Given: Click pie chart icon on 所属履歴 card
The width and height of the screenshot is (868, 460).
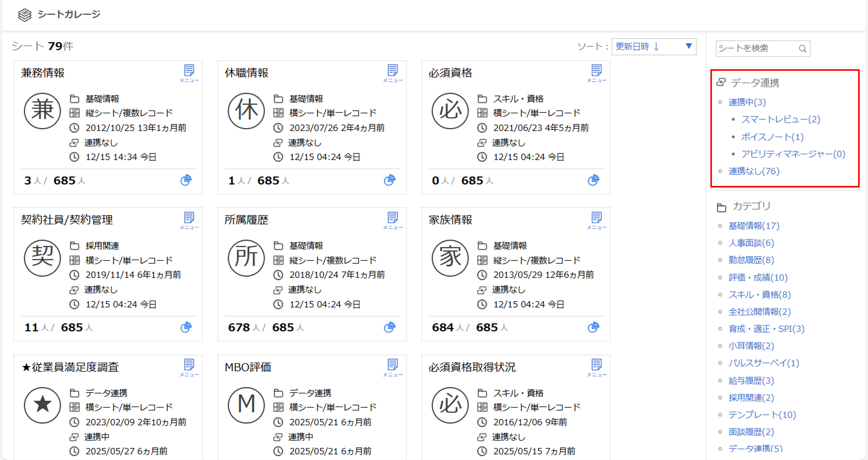Looking at the screenshot, I should pos(390,327).
